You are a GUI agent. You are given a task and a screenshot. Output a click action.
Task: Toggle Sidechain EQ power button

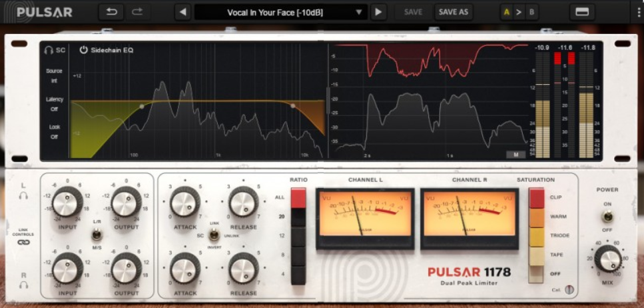[84, 50]
